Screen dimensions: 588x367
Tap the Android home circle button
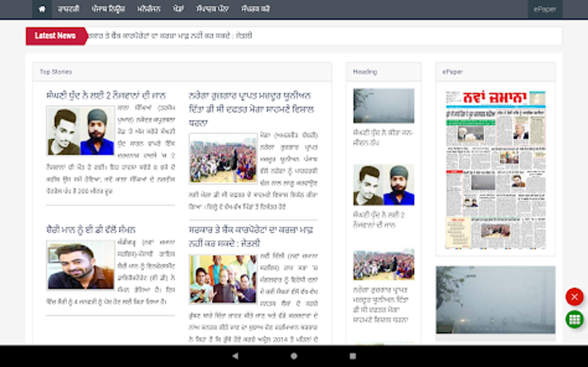pyautogui.click(x=294, y=356)
